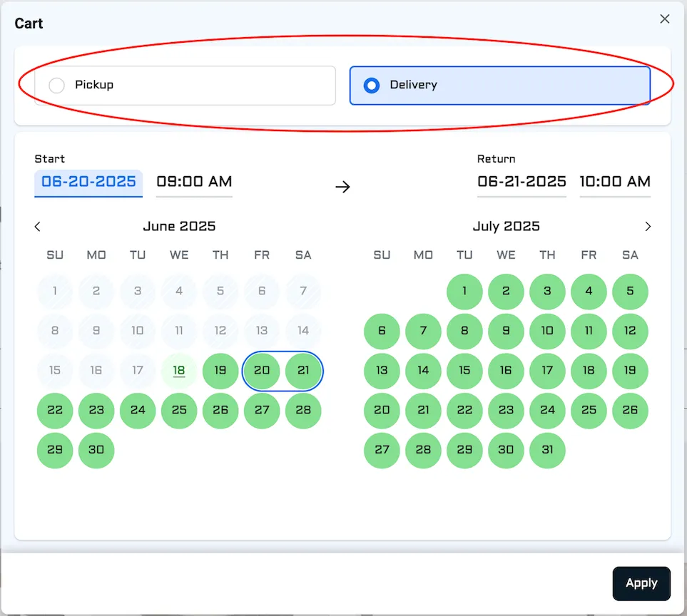Image resolution: width=687 pixels, height=616 pixels.
Task: Select July 4 on the calendar
Action: tap(589, 291)
